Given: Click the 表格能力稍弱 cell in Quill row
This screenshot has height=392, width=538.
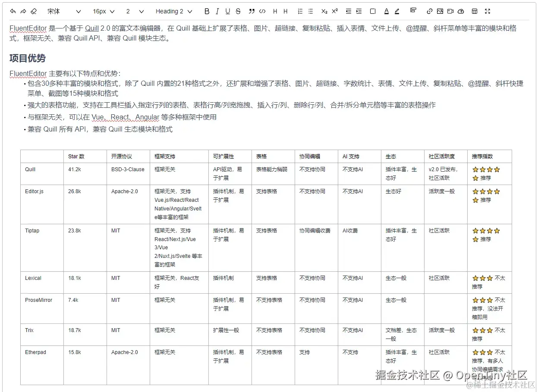Looking at the screenshot, I should (x=273, y=174).
